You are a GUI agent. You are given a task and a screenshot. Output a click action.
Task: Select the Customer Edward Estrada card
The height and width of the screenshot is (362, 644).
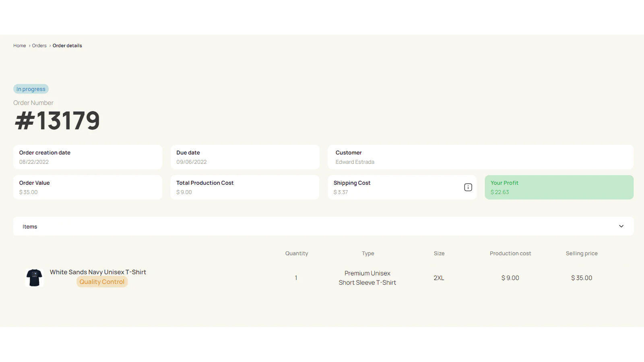(480, 157)
